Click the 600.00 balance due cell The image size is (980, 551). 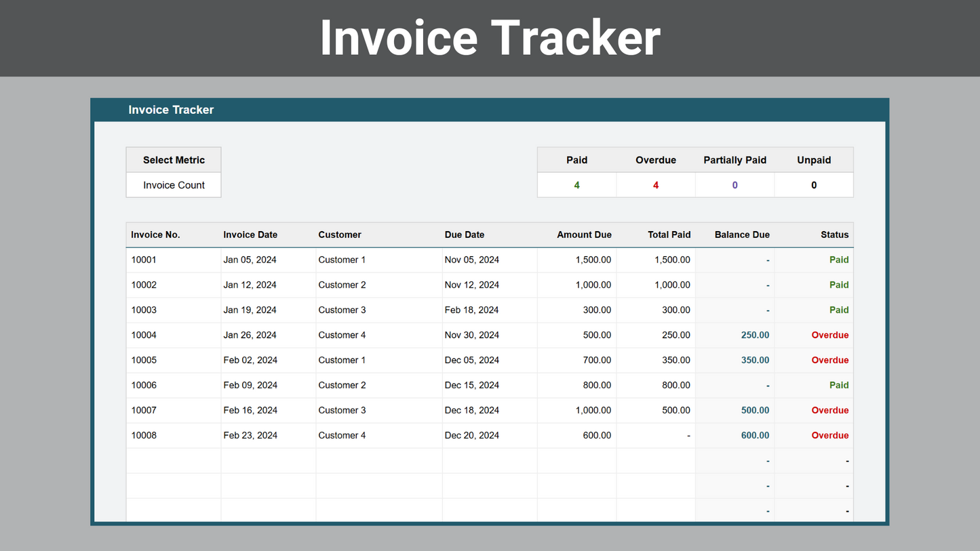click(x=755, y=435)
